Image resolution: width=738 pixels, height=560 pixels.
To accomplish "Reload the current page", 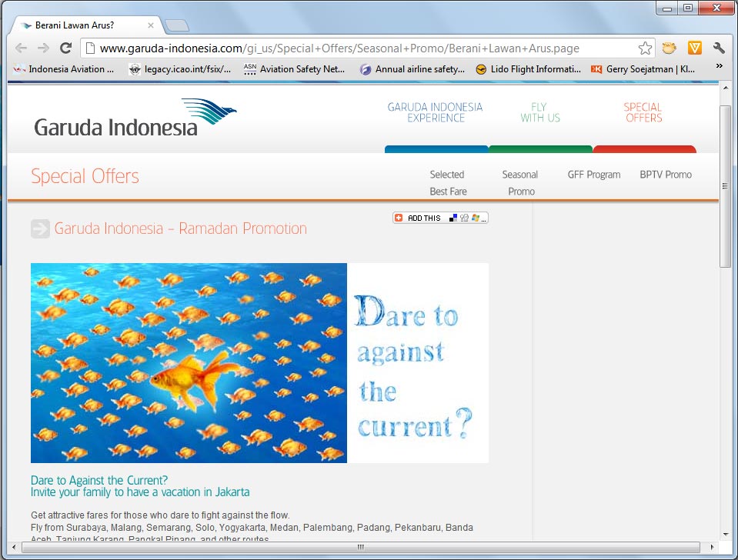I will [65, 48].
